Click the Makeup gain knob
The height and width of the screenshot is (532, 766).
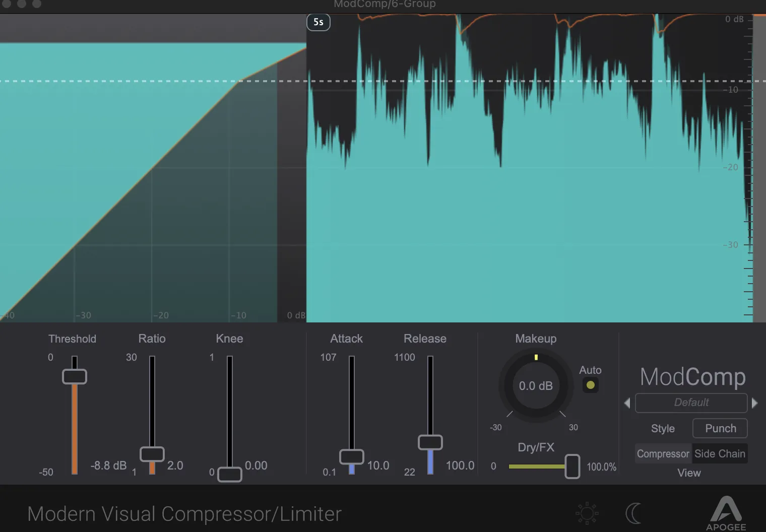536,386
